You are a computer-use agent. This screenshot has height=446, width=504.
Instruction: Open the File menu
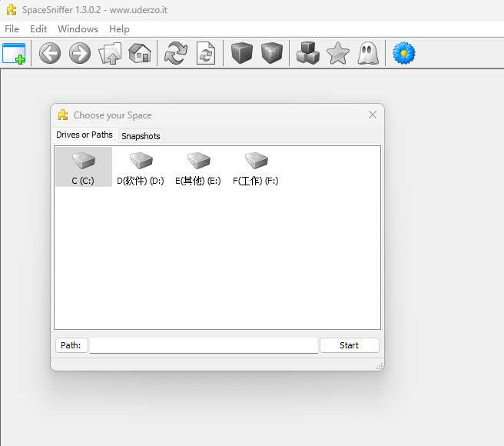[12, 28]
